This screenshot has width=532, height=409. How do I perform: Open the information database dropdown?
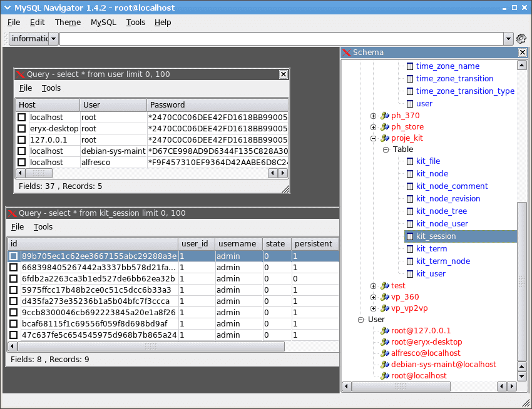point(54,39)
